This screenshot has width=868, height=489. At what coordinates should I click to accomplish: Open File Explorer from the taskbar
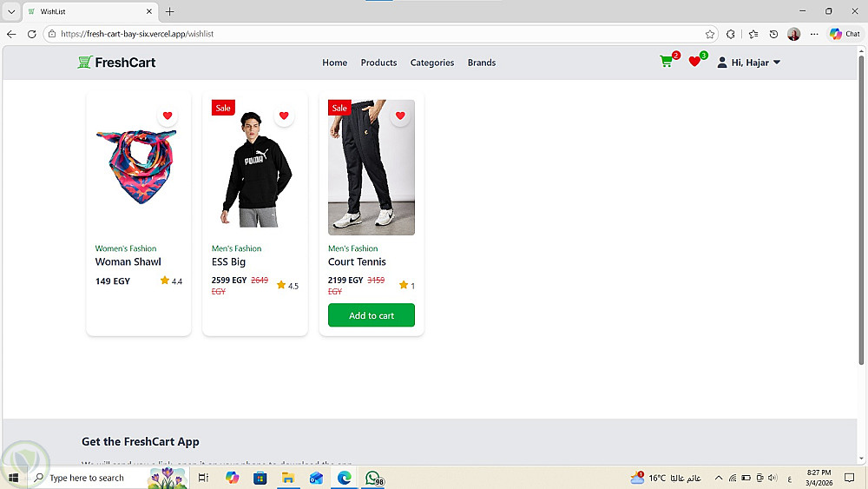pyautogui.click(x=288, y=478)
